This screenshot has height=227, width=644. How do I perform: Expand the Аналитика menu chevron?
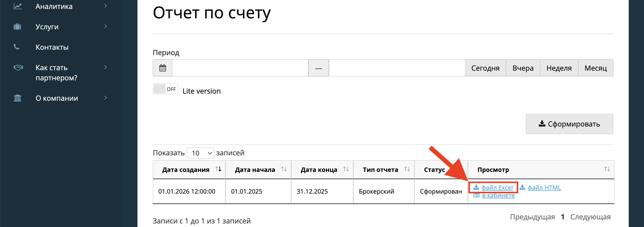pyautogui.click(x=105, y=6)
